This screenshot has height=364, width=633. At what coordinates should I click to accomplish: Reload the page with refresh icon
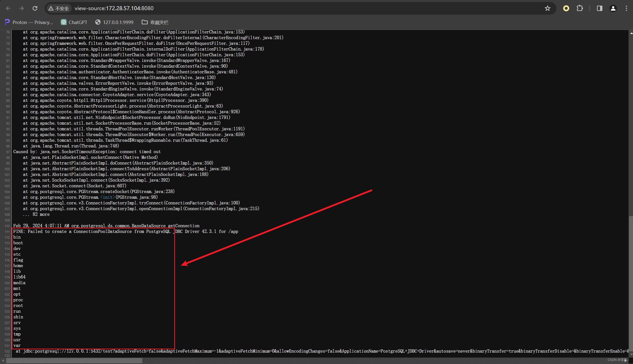35,8
